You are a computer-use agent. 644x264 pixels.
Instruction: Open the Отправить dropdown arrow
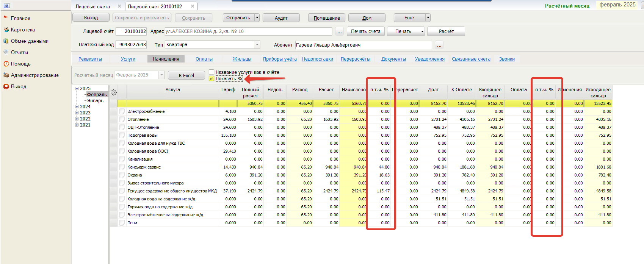point(257,17)
